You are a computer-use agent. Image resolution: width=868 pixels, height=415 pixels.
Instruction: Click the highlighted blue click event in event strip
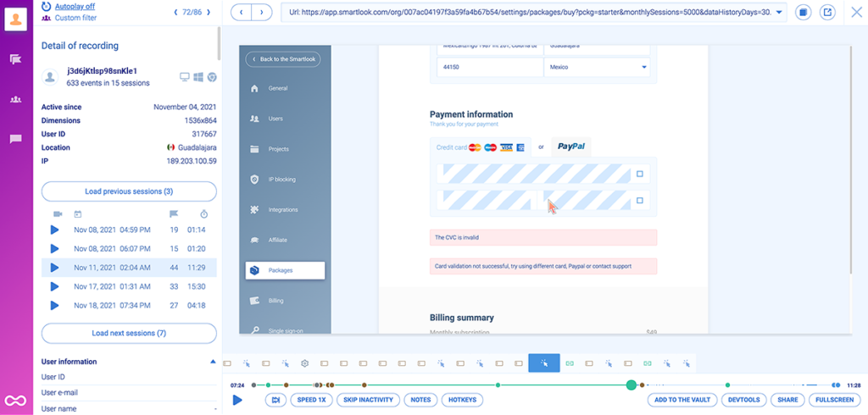tap(544, 363)
